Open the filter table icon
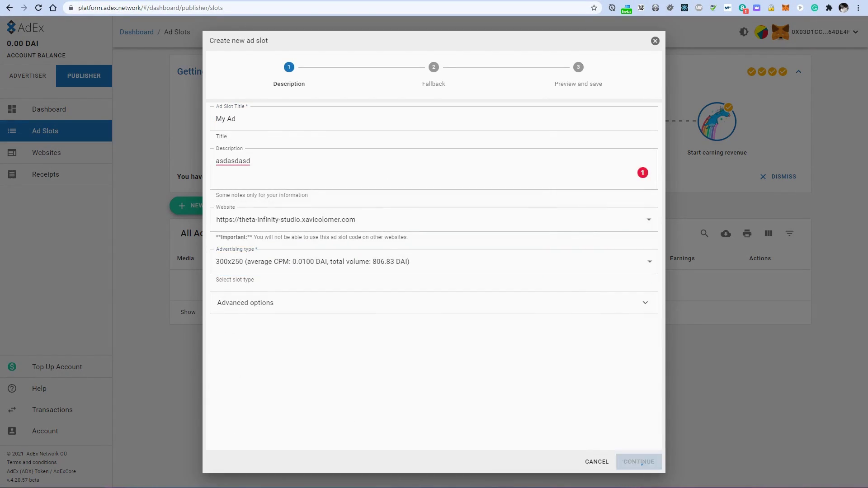The height and width of the screenshot is (488, 868). 789,234
